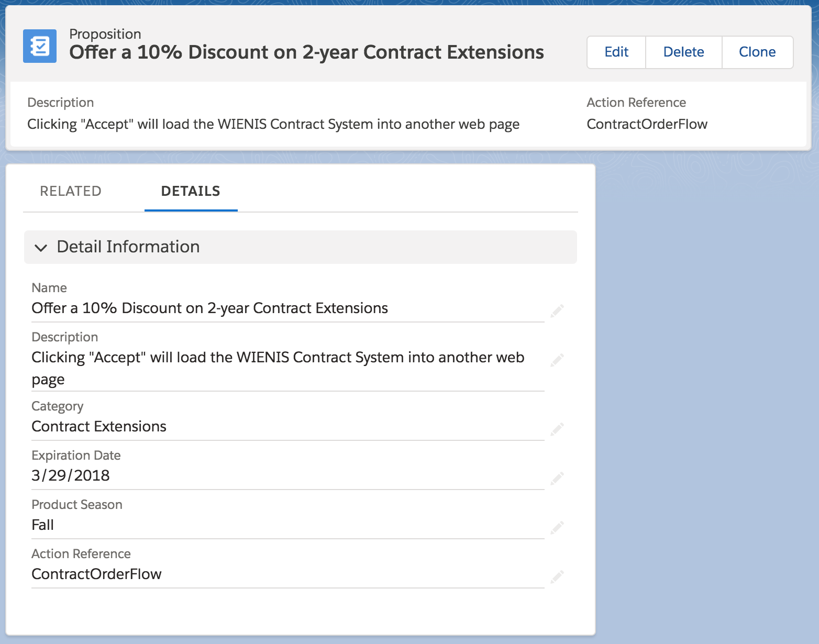
Task: Switch to the RELATED tab
Action: [x=71, y=191]
